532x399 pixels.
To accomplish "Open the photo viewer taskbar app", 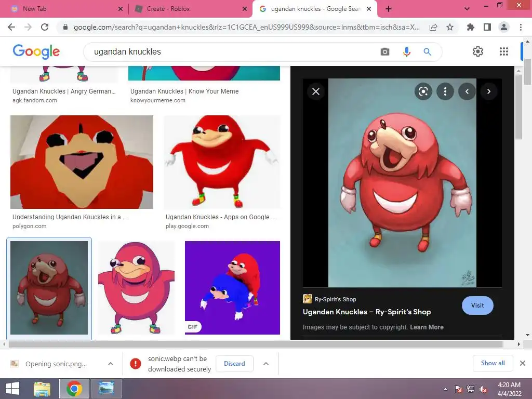I will click(x=106, y=389).
